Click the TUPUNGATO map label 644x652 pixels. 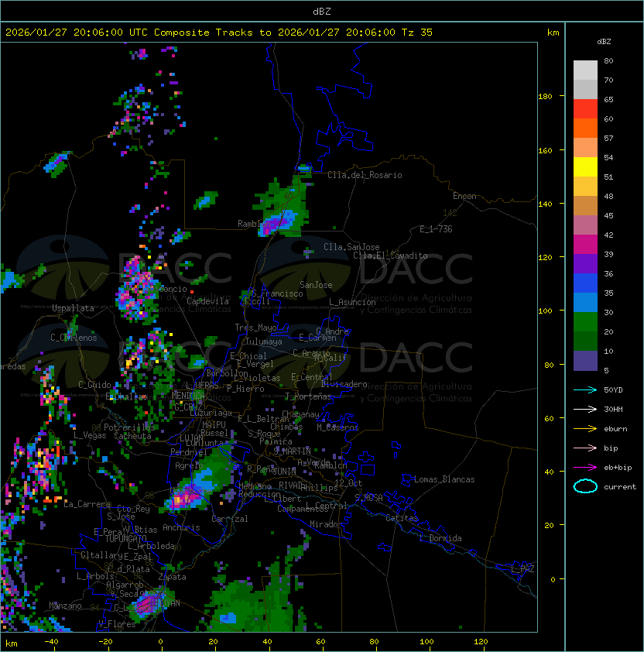(125, 538)
